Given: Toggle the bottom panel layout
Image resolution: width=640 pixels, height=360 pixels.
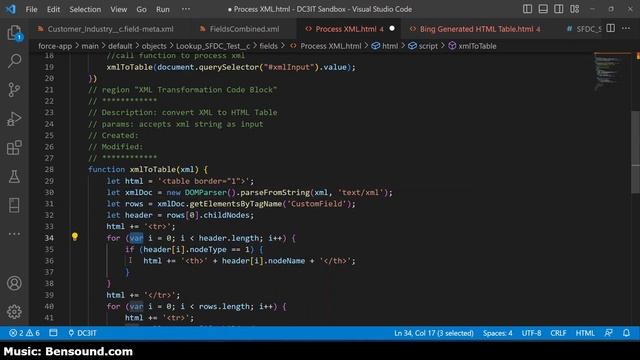Looking at the screenshot, I should [x=543, y=9].
